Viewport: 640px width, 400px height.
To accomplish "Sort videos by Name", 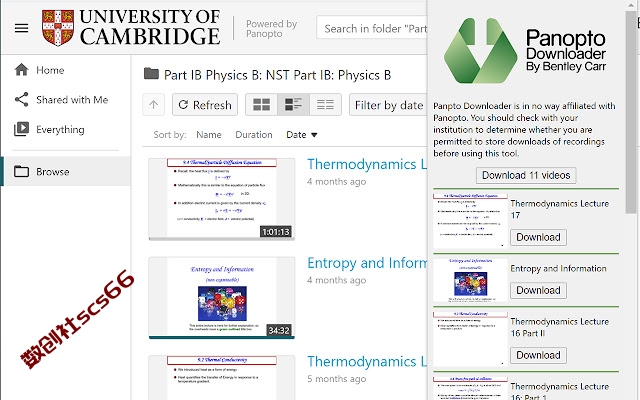I will (x=209, y=135).
